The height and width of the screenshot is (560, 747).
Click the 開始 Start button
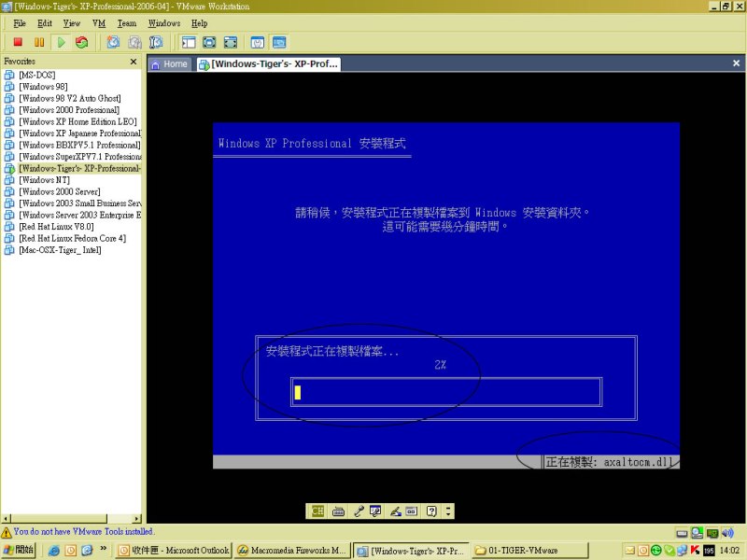click(18, 550)
